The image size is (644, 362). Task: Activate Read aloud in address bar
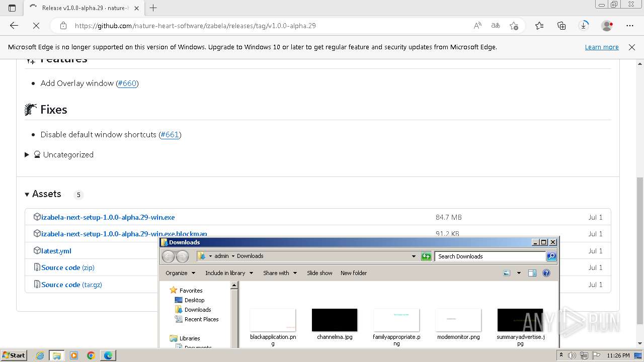[477, 26]
